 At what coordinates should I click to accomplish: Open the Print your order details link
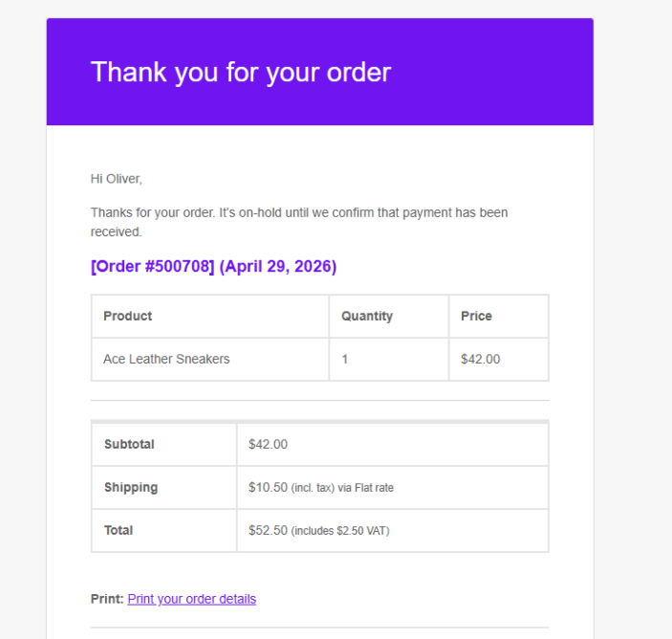pos(191,599)
